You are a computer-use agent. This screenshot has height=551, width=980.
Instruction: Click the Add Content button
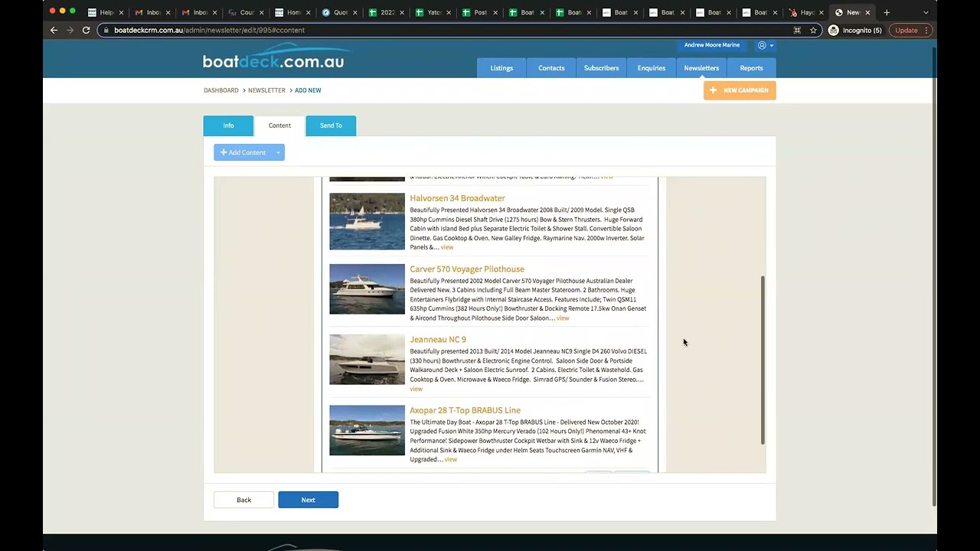pos(243,152)
